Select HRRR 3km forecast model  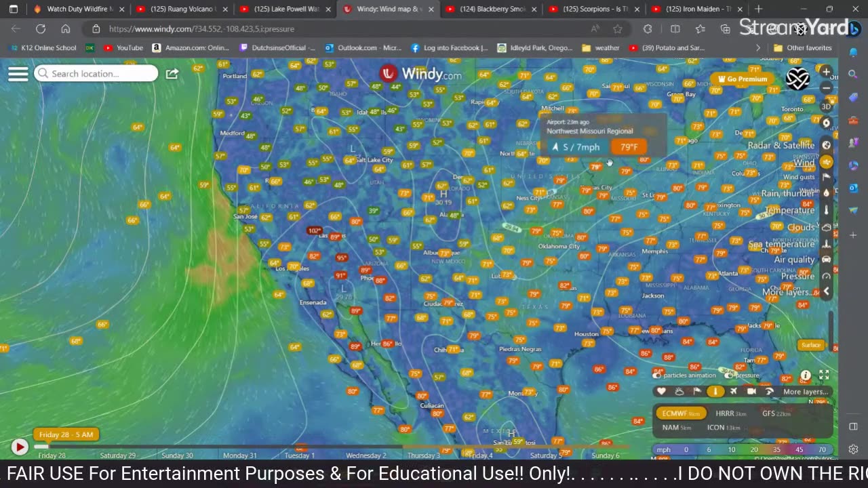(731, 413)
